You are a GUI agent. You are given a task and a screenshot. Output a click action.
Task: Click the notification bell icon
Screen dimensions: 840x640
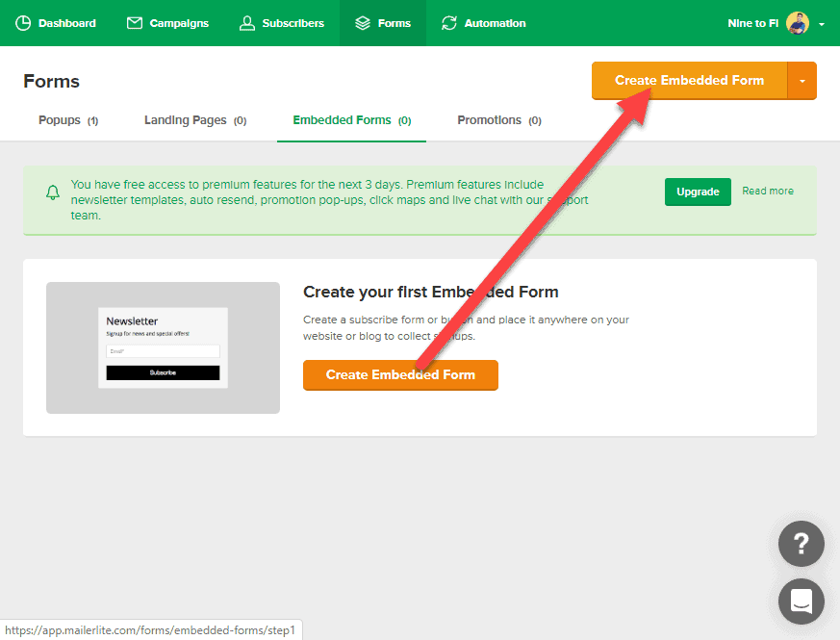point(53,192)
